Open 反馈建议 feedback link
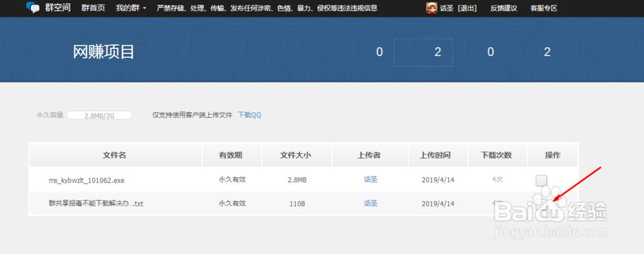This screenshot has width=644, height=254. pyautogui.click(x=504, y=8)
